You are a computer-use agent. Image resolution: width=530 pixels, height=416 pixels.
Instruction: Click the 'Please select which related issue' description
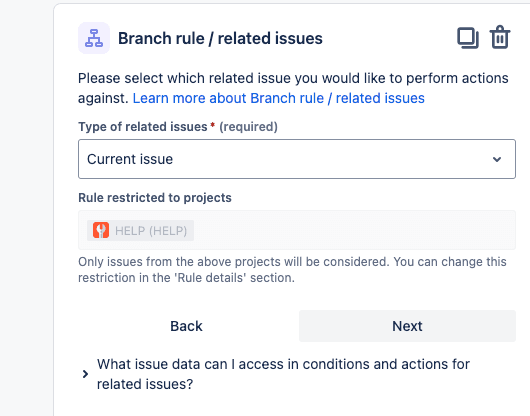point(293,88)
